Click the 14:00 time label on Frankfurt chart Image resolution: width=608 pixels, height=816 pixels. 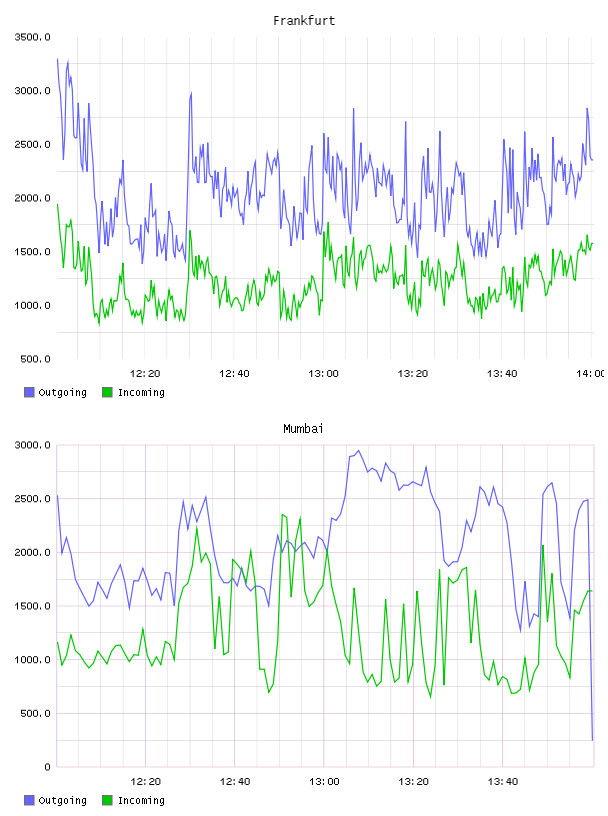591,374
